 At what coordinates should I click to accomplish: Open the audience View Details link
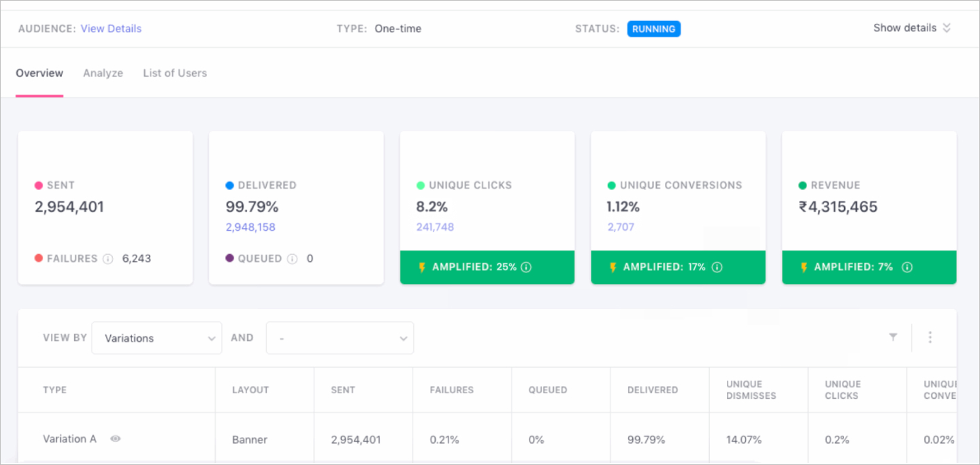pyautogui.click(x=111, y=29)
